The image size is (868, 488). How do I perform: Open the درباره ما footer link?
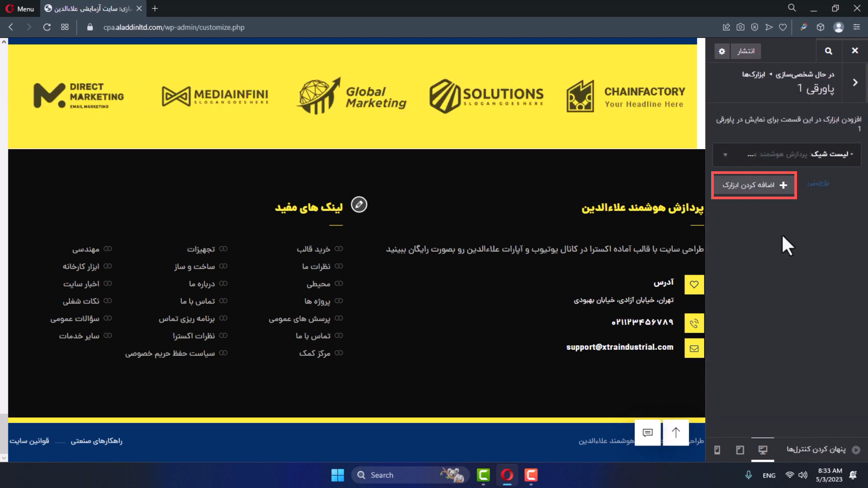click(x=202, y=284)
